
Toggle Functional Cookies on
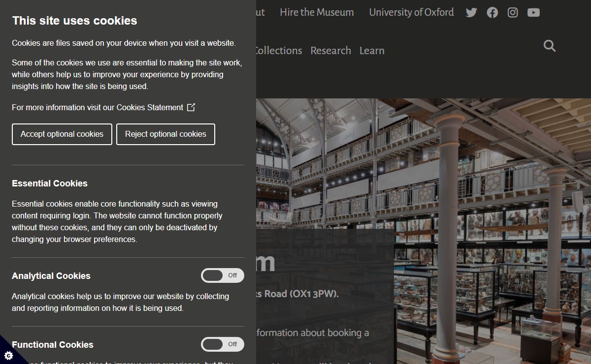tap(223, 344)
